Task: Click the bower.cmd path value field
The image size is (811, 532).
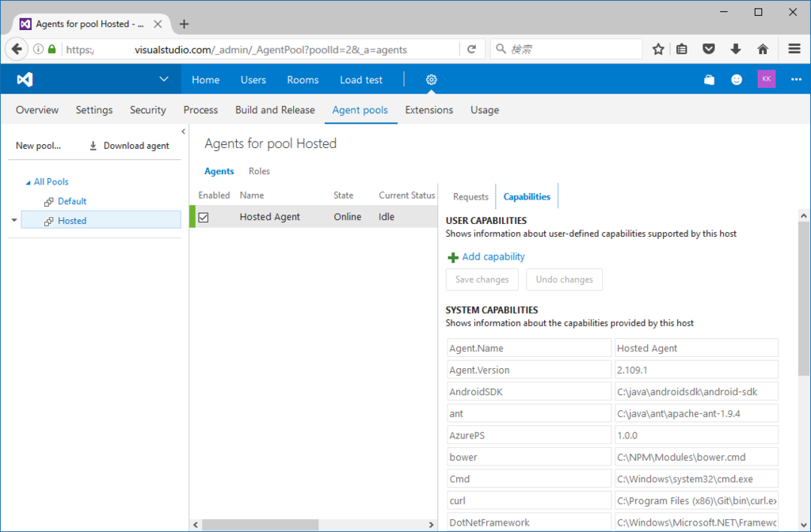Action: pos(696,457)
